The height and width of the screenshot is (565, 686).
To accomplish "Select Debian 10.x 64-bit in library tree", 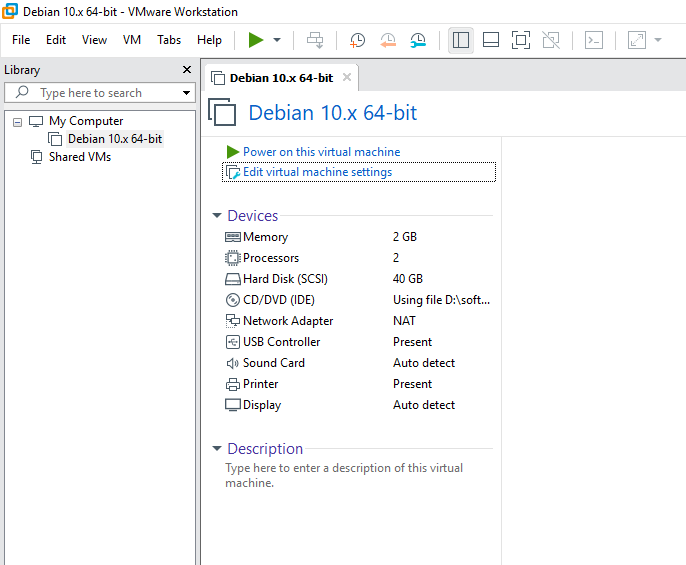I will coord(115,139).
